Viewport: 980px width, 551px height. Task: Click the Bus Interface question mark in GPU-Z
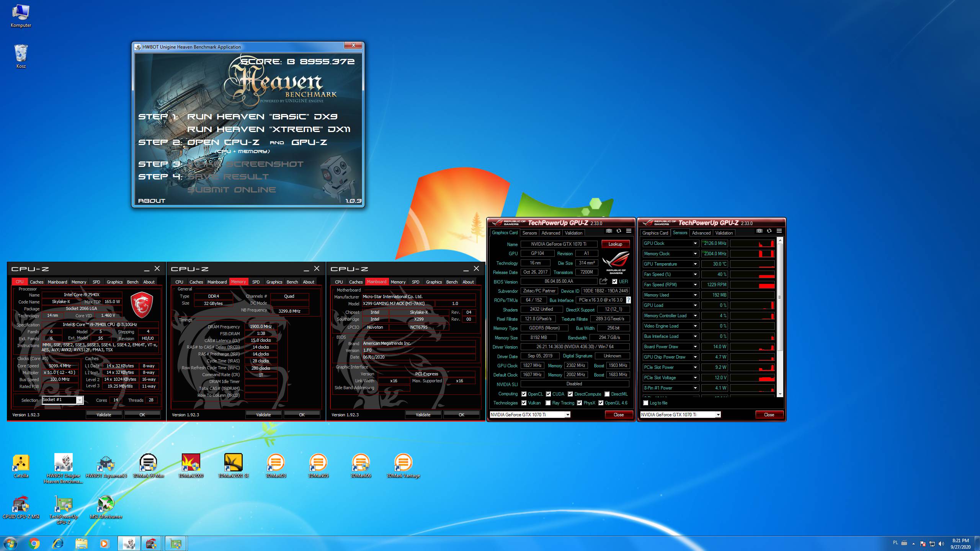click(x=629, y=300)
